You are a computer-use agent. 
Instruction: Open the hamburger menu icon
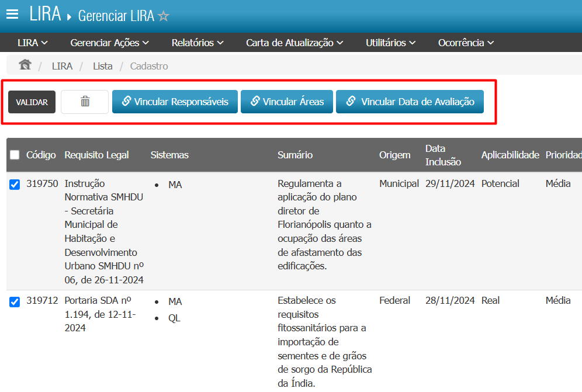[x=12, y=14]
